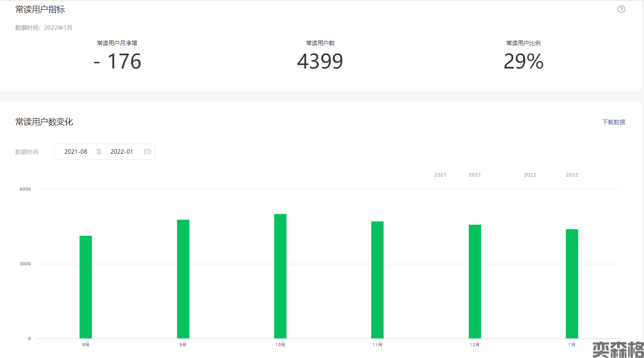Select the end month field 2022-01

(122, 152)
